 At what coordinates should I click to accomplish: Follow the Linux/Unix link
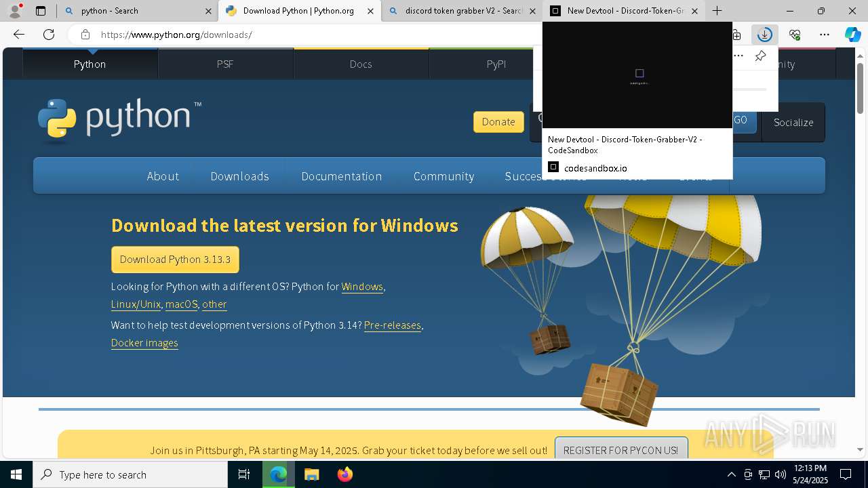click(x=136, y=304)
